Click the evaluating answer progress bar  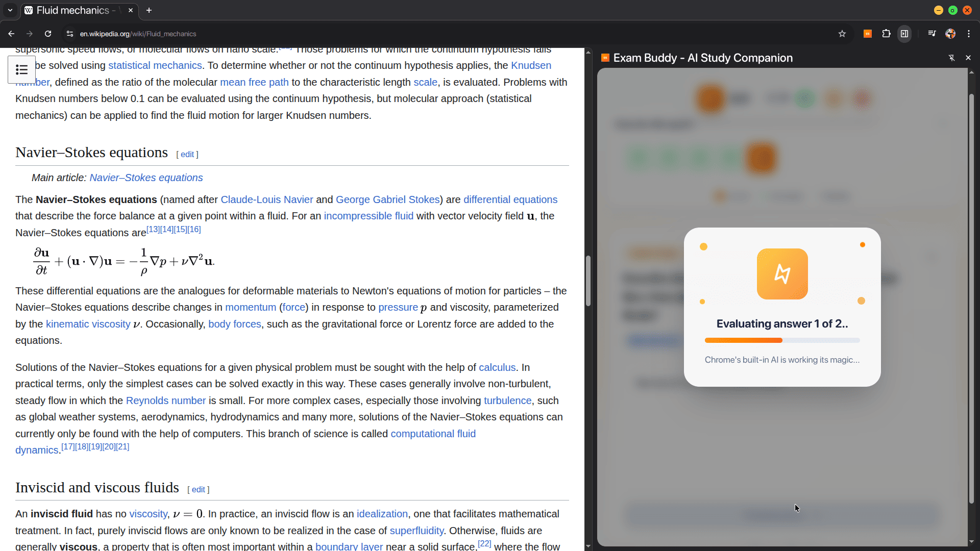click(782, 340)
